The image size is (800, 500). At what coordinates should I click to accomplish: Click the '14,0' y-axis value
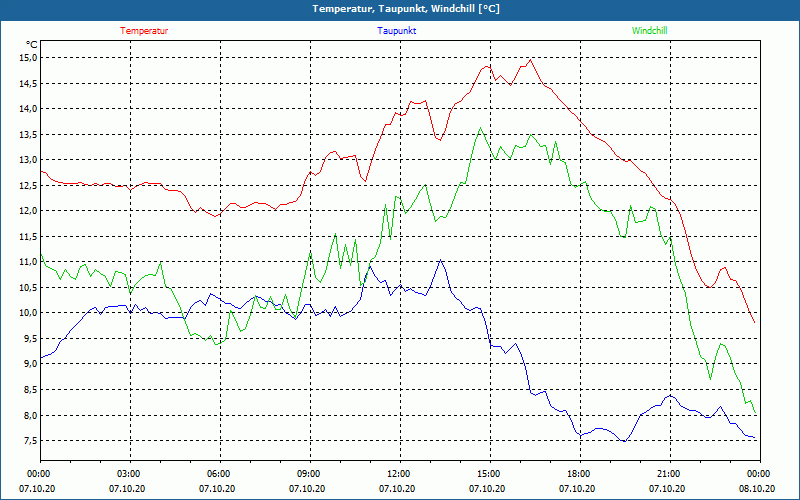(28, 109)
